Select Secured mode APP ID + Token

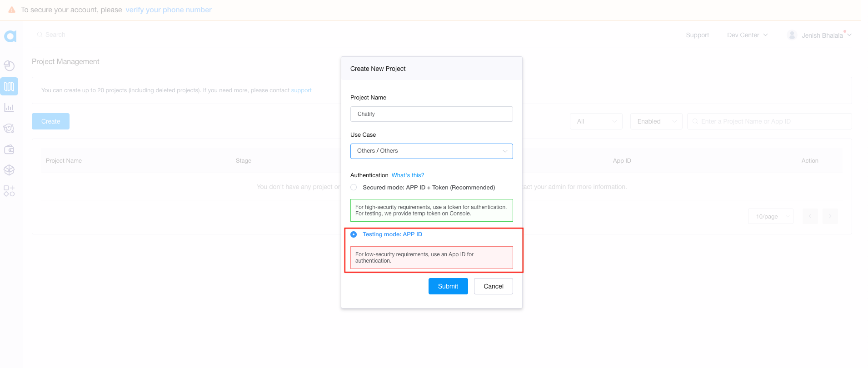click(354, 188)
